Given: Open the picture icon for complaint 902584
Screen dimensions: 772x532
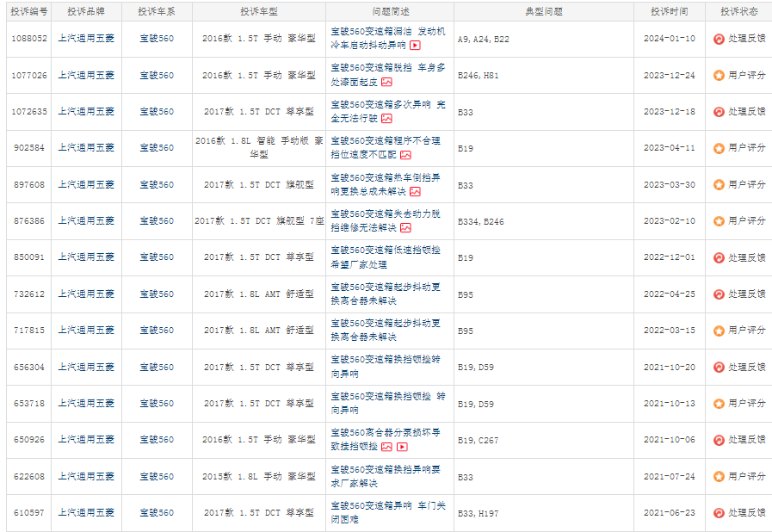Looking at the screenshot, I should (405, 155).
